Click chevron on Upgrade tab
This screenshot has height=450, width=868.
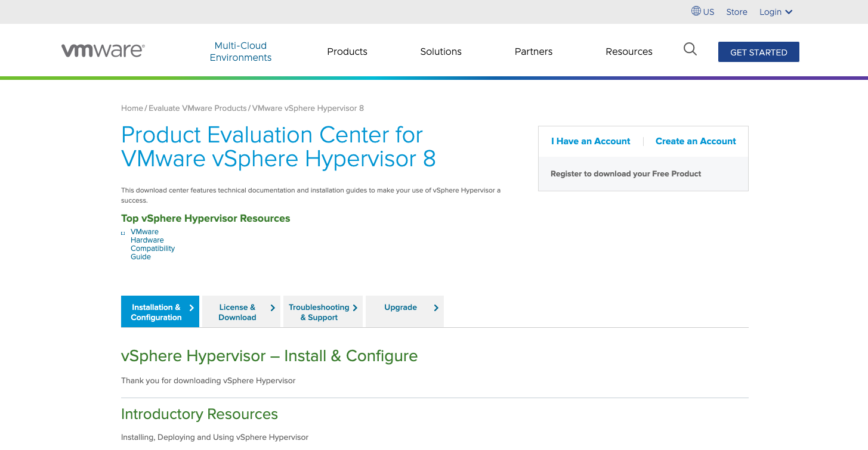pyautogui.click(x=436, y=308)
